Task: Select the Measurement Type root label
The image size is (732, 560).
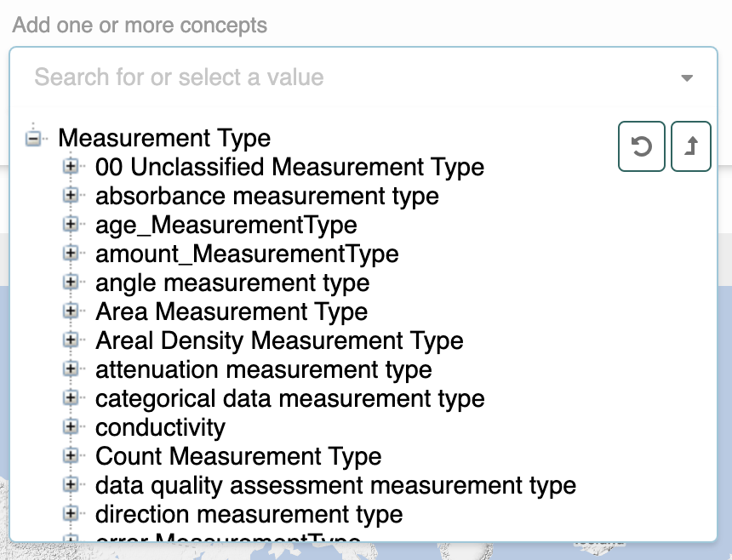Action: click(x=164, y=138)
